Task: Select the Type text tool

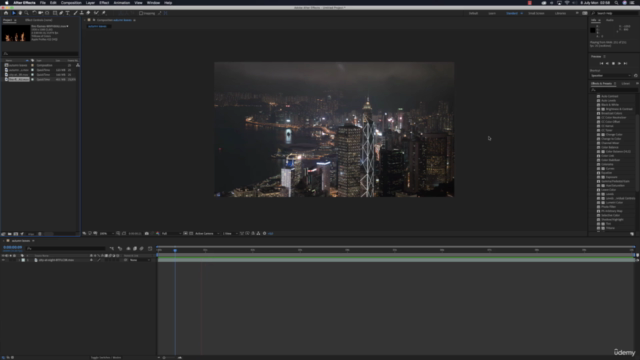Action: [68, 13]
